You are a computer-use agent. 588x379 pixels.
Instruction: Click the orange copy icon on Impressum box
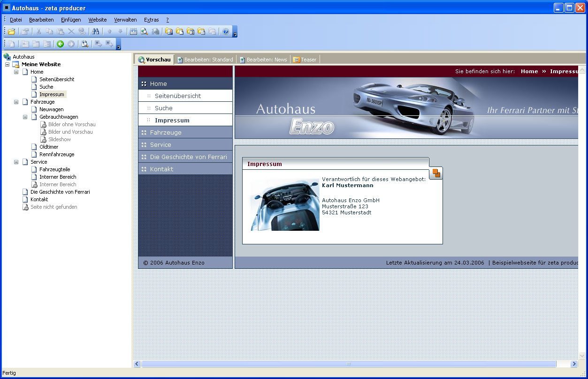click(436, 173)
